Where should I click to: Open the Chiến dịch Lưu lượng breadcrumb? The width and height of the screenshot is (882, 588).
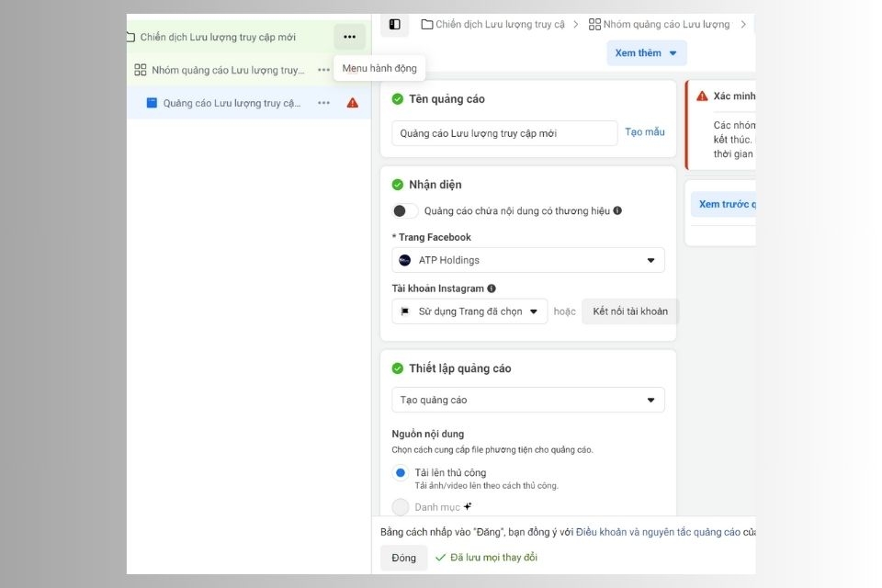[x=493, y=24]
